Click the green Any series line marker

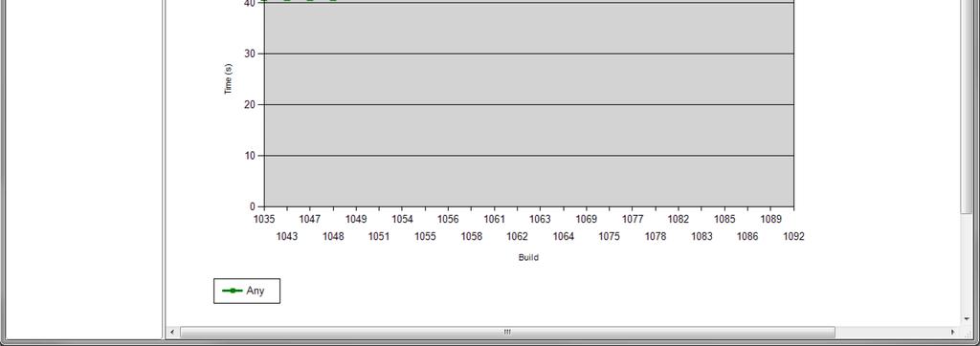[x=233, y=291]
